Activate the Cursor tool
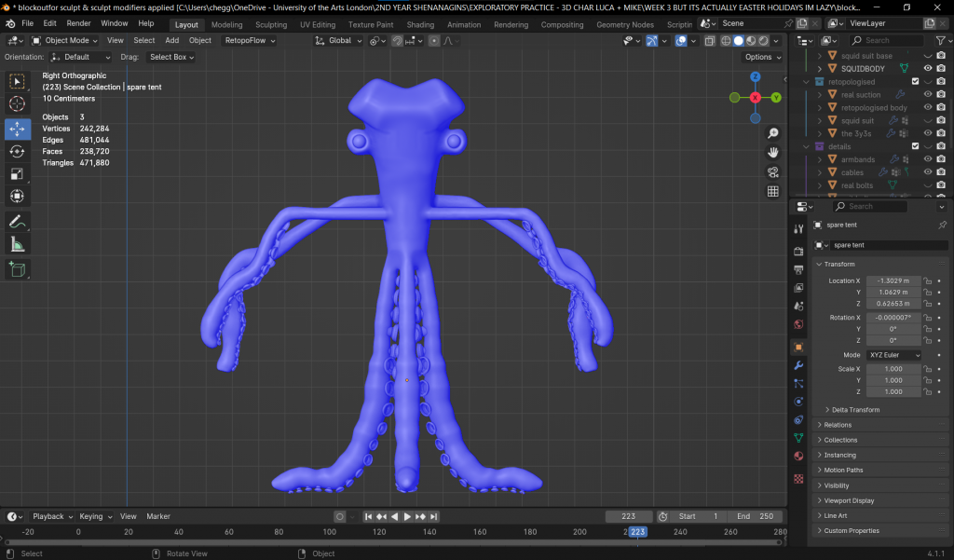The image size is (954, 560). click(18, 103)
